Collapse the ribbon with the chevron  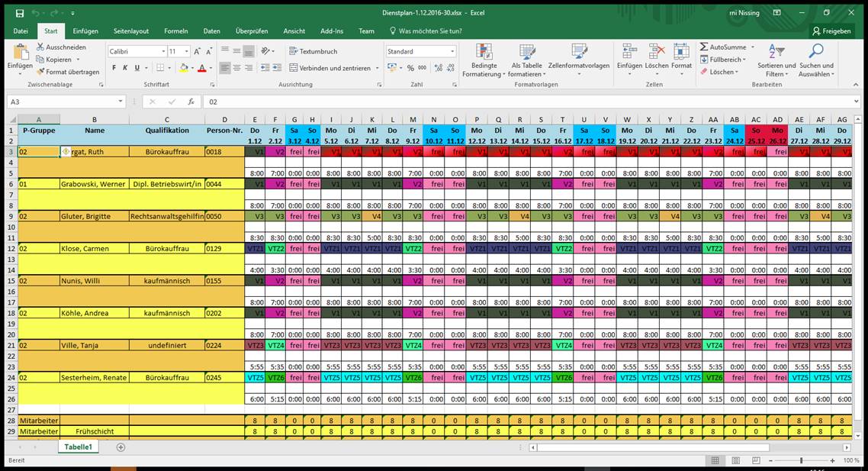[x=856, y=85]
